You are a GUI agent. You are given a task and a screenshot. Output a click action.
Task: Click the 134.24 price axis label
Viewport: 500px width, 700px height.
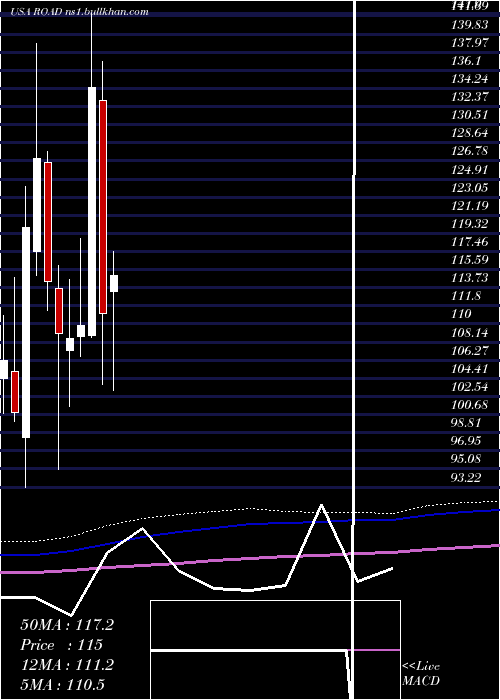click(470, 79)
